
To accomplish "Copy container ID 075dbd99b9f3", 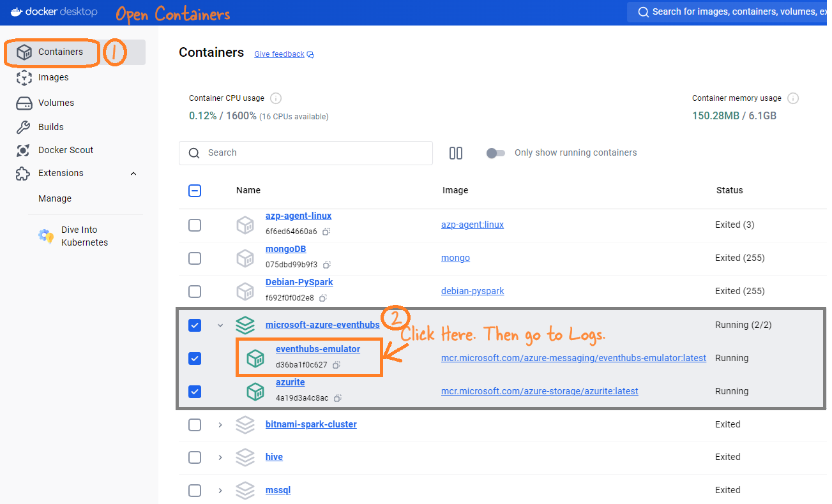I will (x=326, y=265).
